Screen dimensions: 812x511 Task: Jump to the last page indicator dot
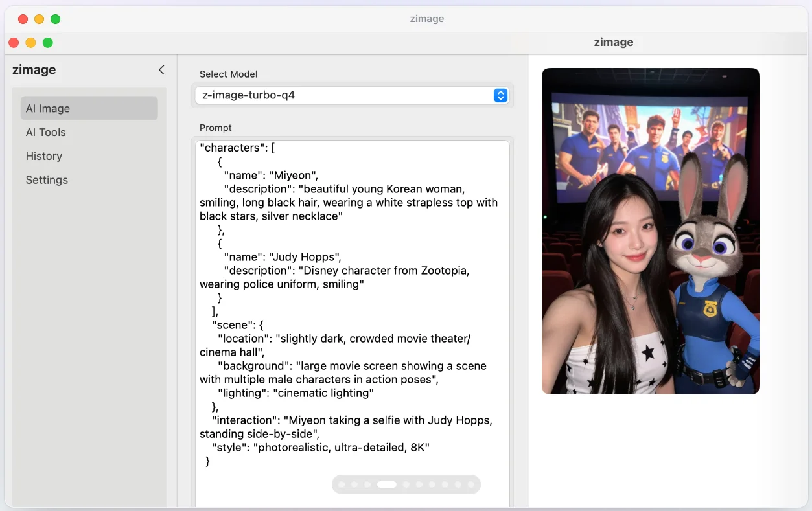coord(471,484)
